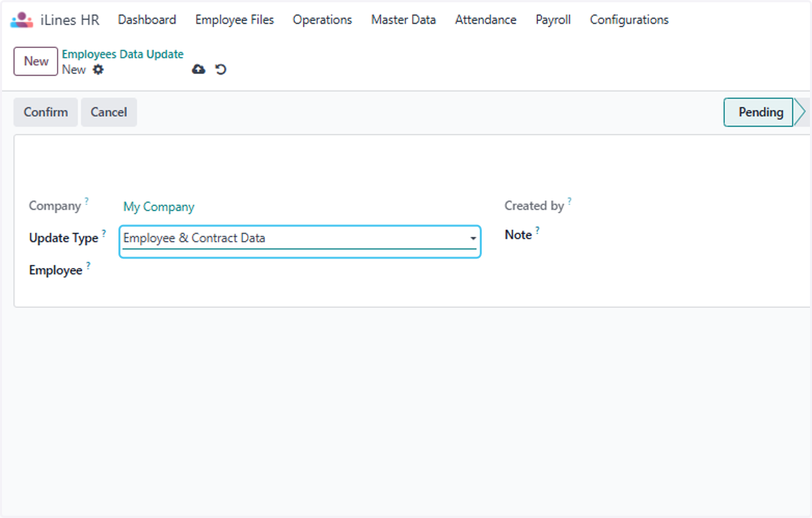Click the Pending status stage
812x518 pixels.
click(x=761, y=112)
